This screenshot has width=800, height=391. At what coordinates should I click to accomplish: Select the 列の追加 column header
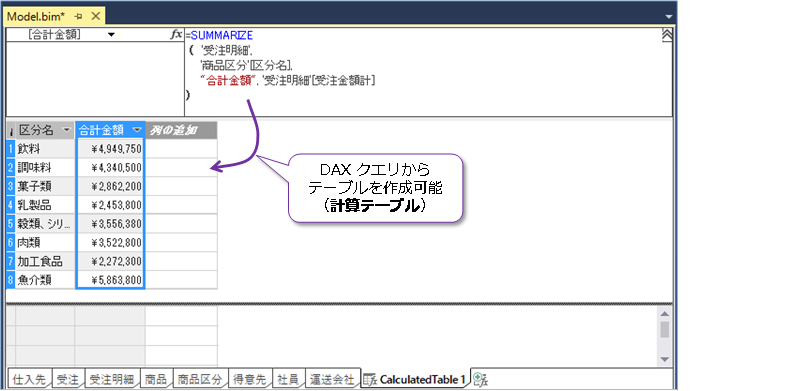181,130
